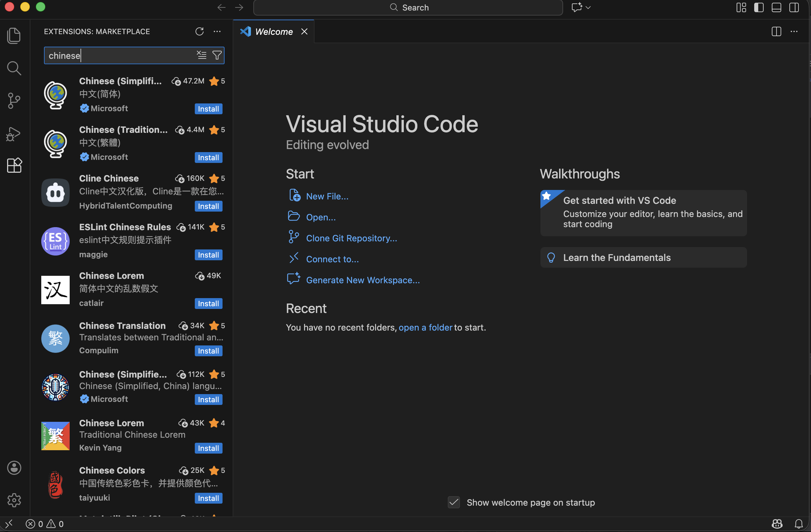Open the extensions filter dropdown

pos(217,55)
